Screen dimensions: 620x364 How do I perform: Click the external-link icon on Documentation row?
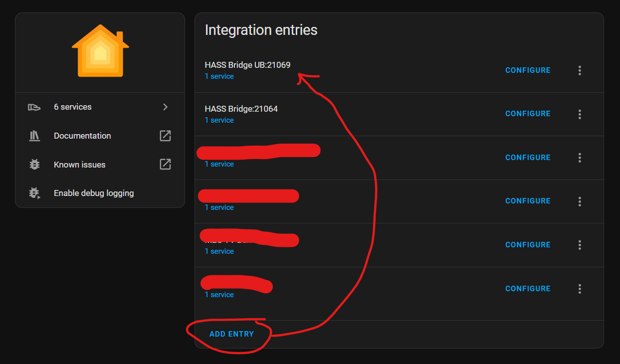click(165, 136)
